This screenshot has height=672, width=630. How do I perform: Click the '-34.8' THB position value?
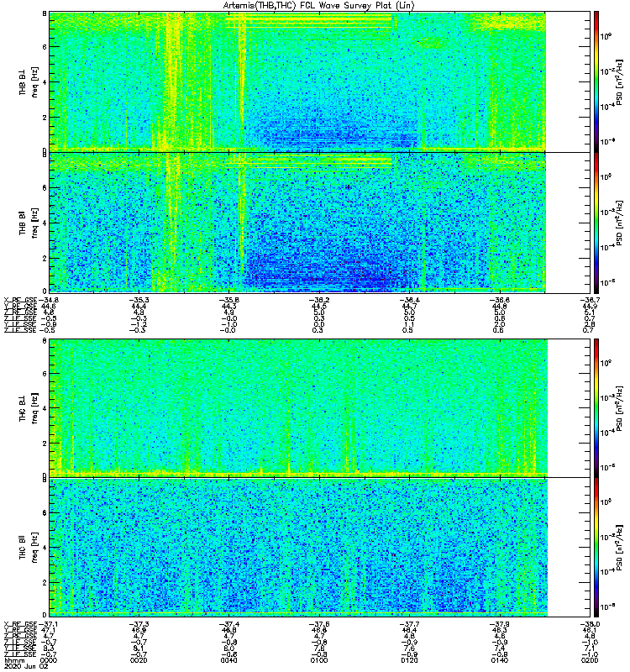(x=49, y=300)
